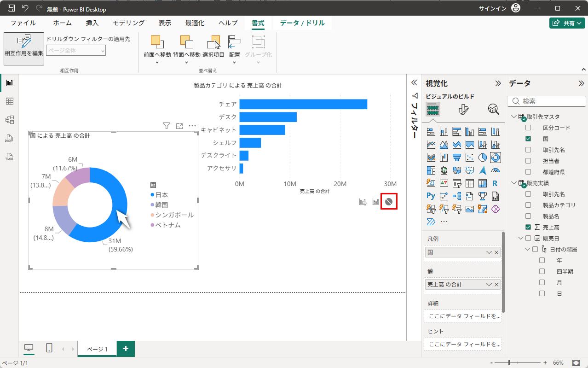
Task: Open DAX query view in sidebar
Action: pyautogui.click(x=9, y=138)
